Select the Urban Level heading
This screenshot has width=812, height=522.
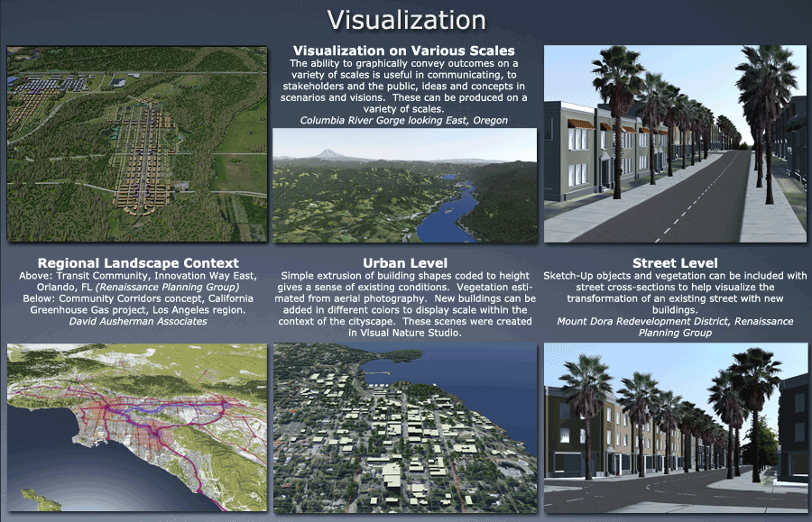[405, 263]
